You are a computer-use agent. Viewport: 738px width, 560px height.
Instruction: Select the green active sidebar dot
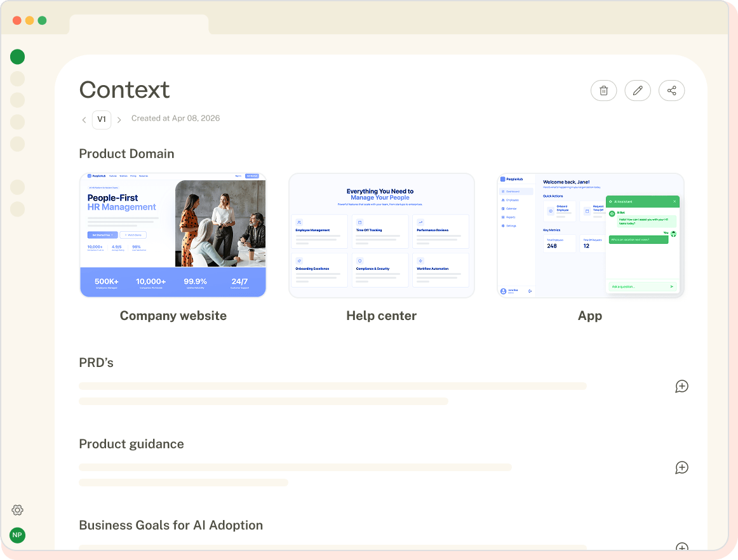pos(17,57)
